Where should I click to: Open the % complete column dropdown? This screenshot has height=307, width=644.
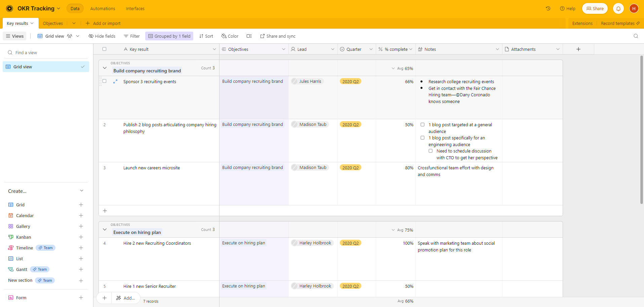coord(411,49)
